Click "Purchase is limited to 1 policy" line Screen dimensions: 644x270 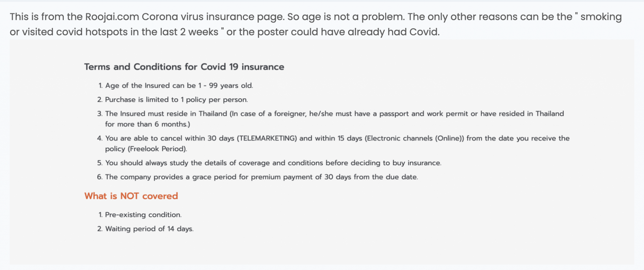click(176, 100)
